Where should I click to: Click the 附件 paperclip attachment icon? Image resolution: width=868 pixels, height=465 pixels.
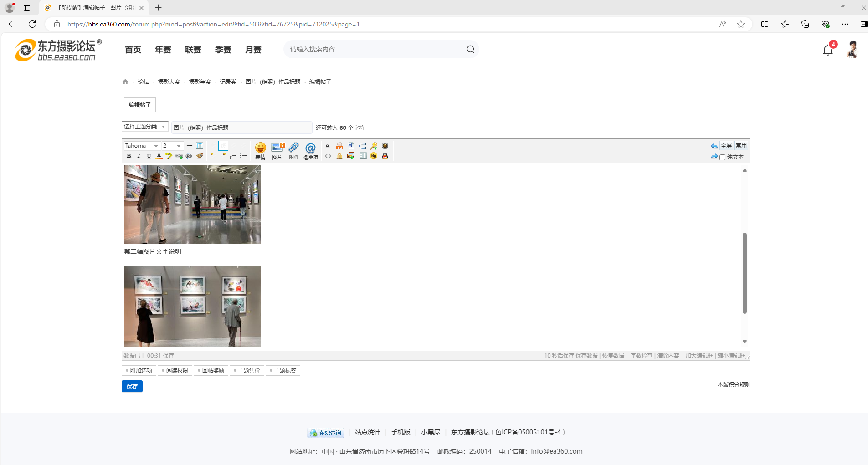pos(294,150)
